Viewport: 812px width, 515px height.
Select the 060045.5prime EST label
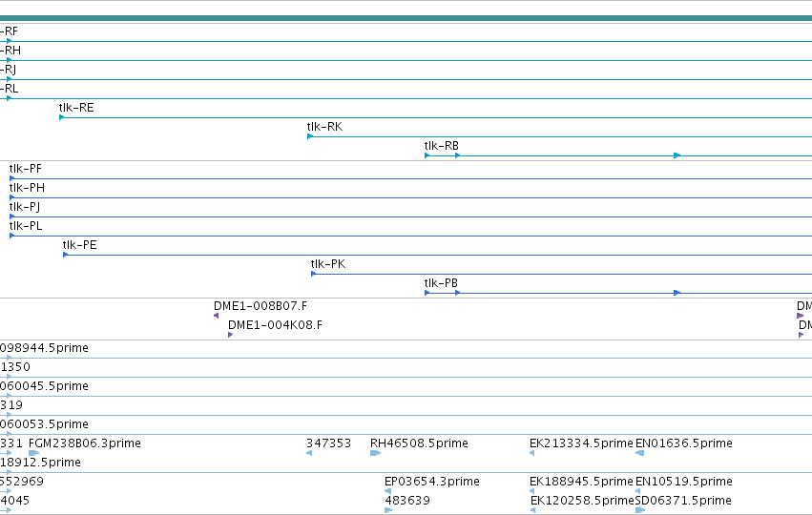[x=44, y=386]
